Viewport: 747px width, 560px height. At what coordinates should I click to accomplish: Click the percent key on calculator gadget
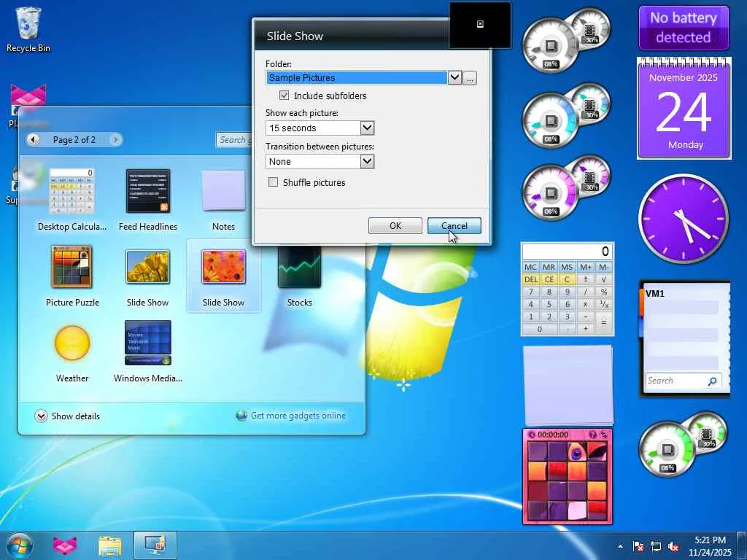(603, 292)
